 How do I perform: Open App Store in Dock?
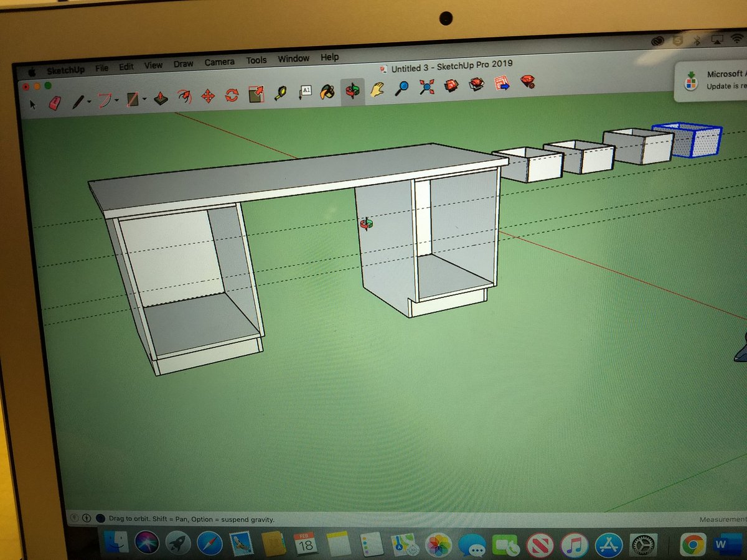[608, 545]
